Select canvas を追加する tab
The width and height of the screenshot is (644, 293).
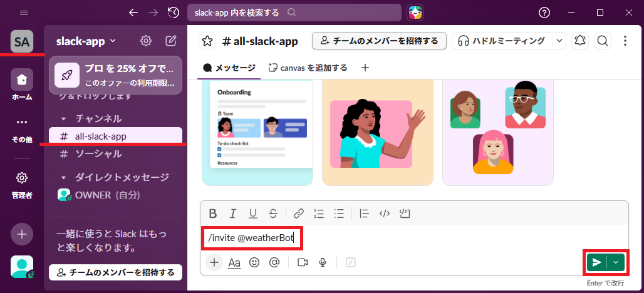[308, 68]
